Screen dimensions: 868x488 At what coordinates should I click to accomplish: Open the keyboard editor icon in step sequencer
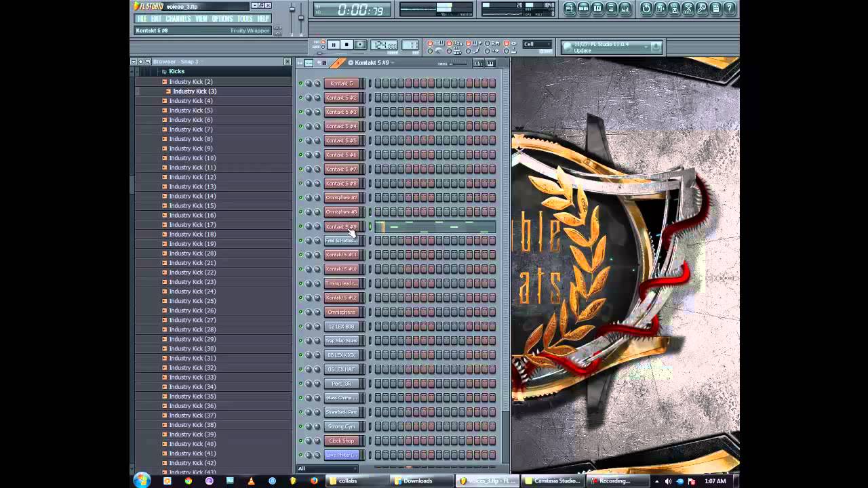pyautogui.click(x=490, y=63)
